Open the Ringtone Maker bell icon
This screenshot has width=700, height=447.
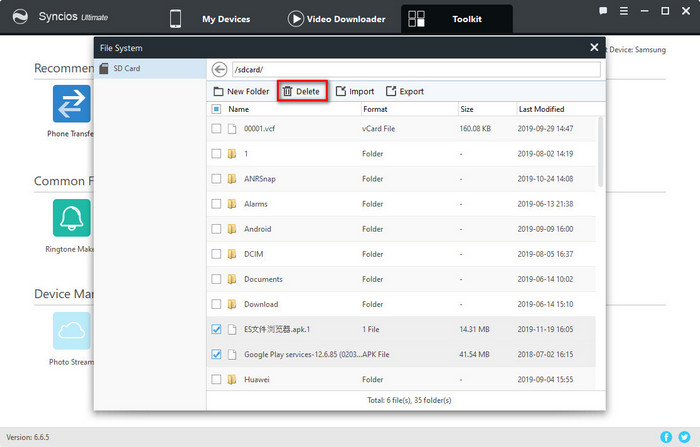(x=71, y=218)
